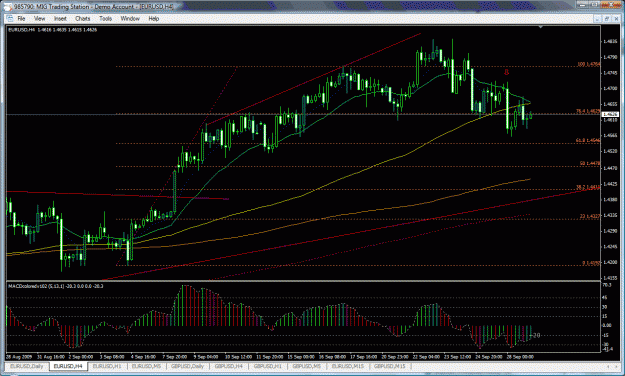
Task: Open the GBPUSD,M5 chart tab
Action: point(307,366)
